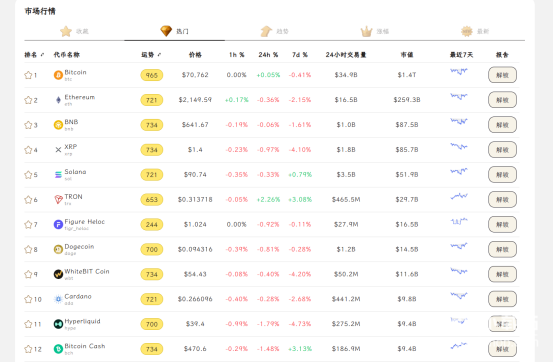
Task: Click the BNB coin icon
Action: coord(58,125)
